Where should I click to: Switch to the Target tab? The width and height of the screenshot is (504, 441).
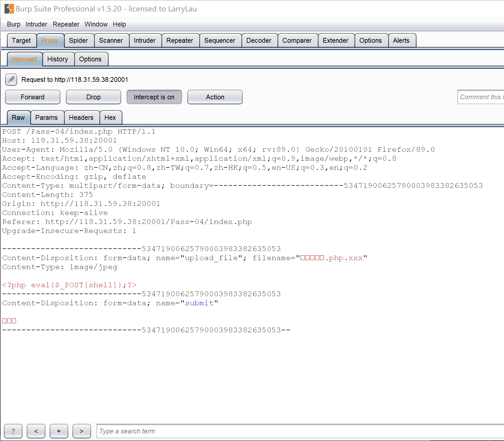(21, 40)
